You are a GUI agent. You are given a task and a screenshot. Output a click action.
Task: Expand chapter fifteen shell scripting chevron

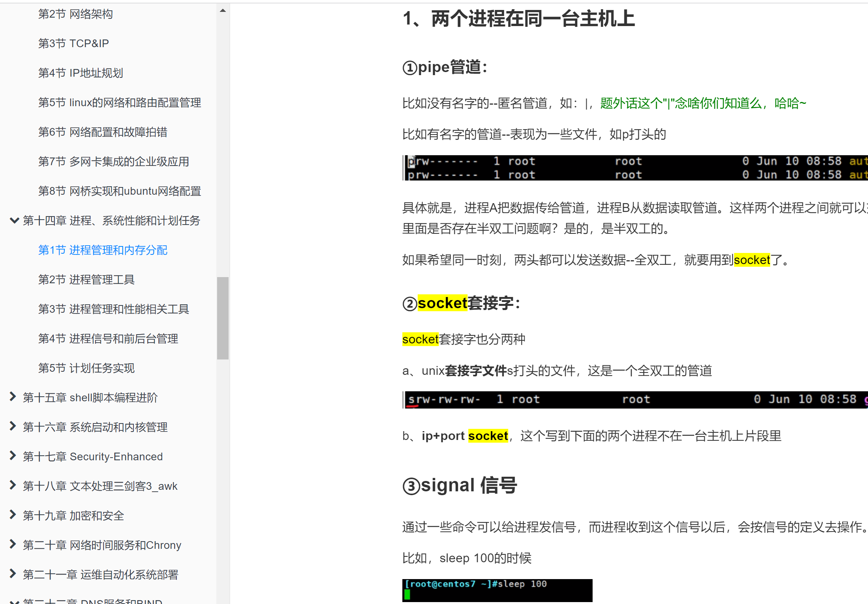(x=13, y=397)
